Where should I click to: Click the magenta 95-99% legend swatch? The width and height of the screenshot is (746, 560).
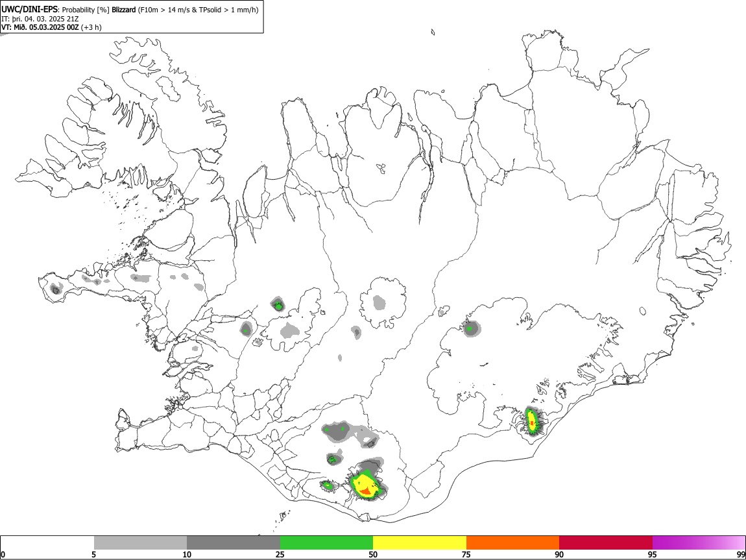click(699, 542)
